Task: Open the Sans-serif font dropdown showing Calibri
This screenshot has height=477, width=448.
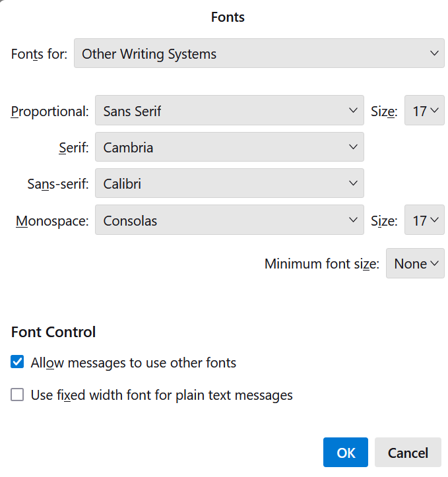Action: pos(230,183)
